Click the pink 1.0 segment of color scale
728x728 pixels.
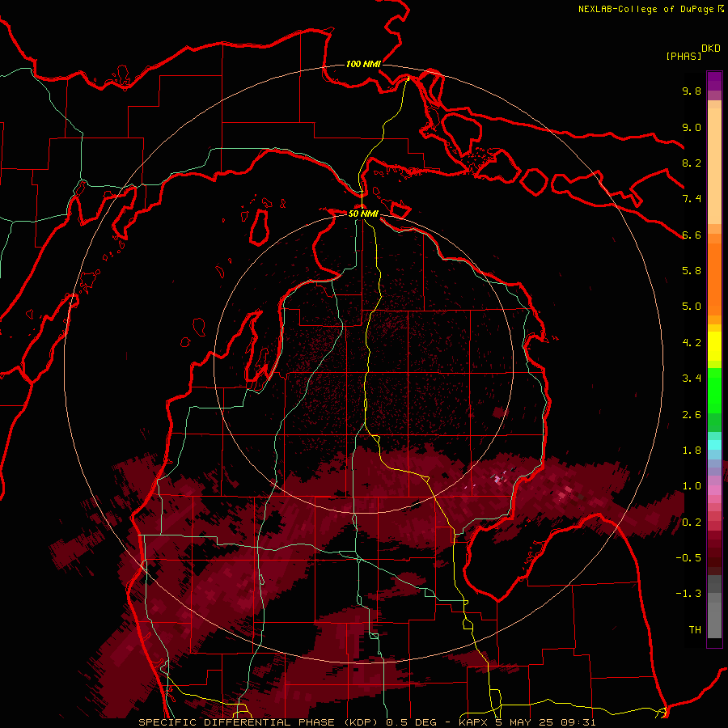tap(714, 490)
